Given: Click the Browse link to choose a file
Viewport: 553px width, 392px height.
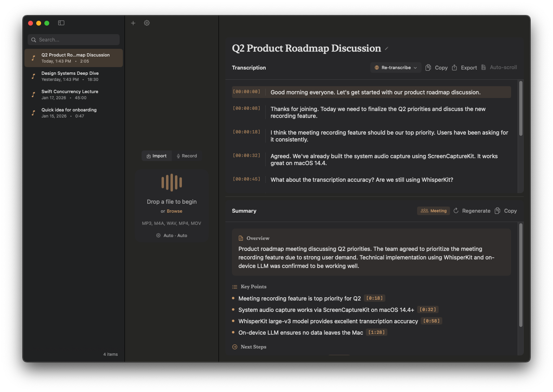Looking at the screenshot, I should (x=174, y=211).
